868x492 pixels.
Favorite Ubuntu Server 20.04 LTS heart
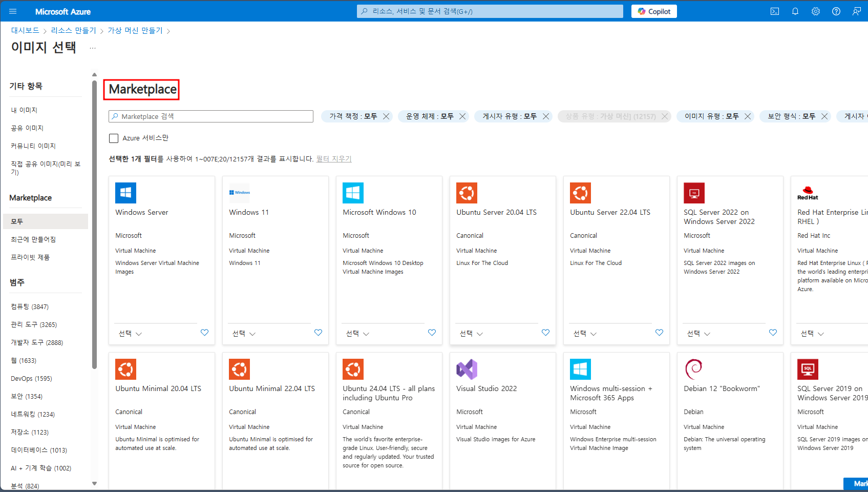pos(546,333)
